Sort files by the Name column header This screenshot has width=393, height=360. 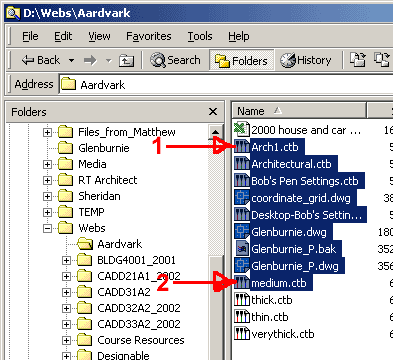(299, 111)
